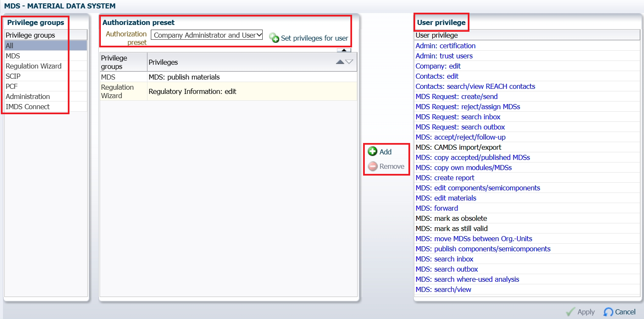
Task: Select Company: edit privilege
Action: pos(527,66)
